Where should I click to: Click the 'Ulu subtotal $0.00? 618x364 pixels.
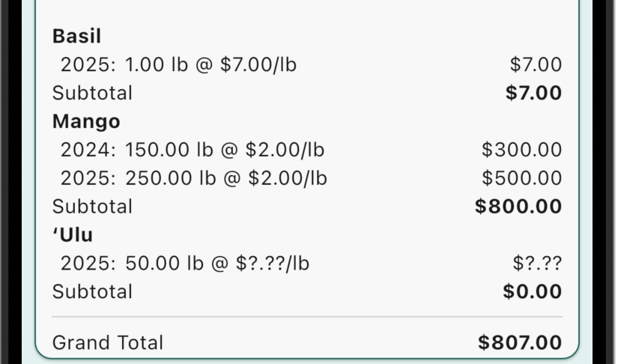point(532,291)
